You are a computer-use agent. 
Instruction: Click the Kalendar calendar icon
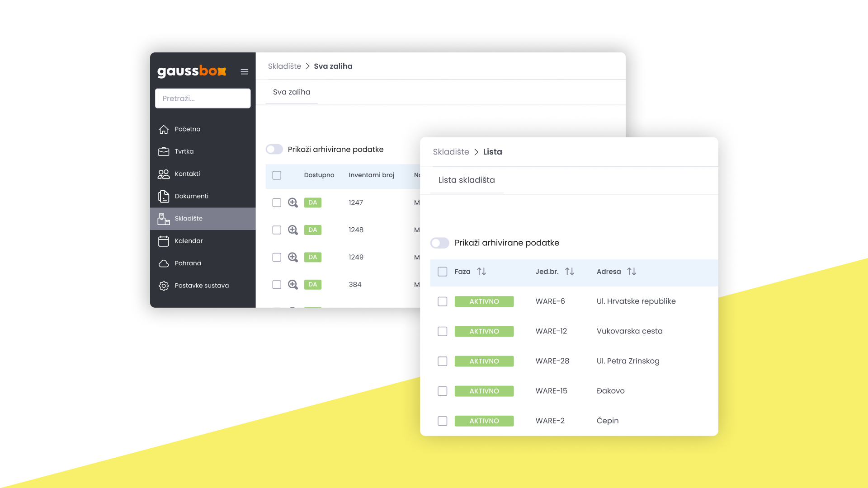point(164,241)
